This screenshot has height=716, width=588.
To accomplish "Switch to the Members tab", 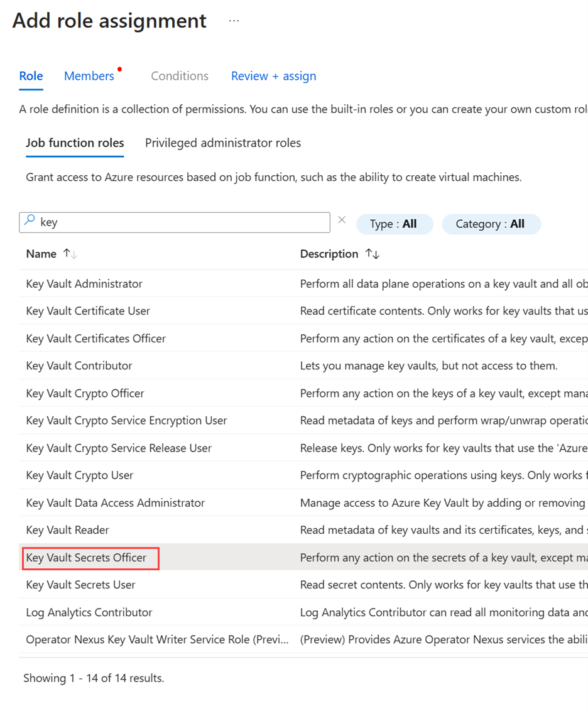I will [89, 76].
